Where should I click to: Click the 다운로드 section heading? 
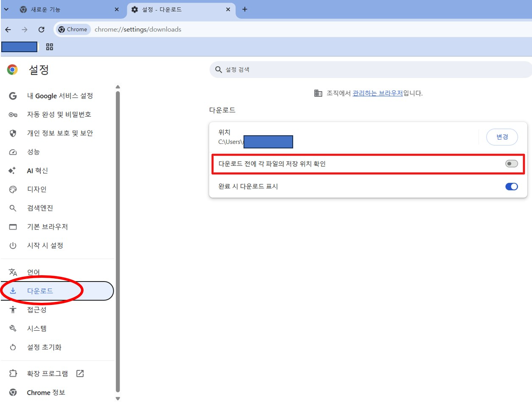tap(222, 110)
